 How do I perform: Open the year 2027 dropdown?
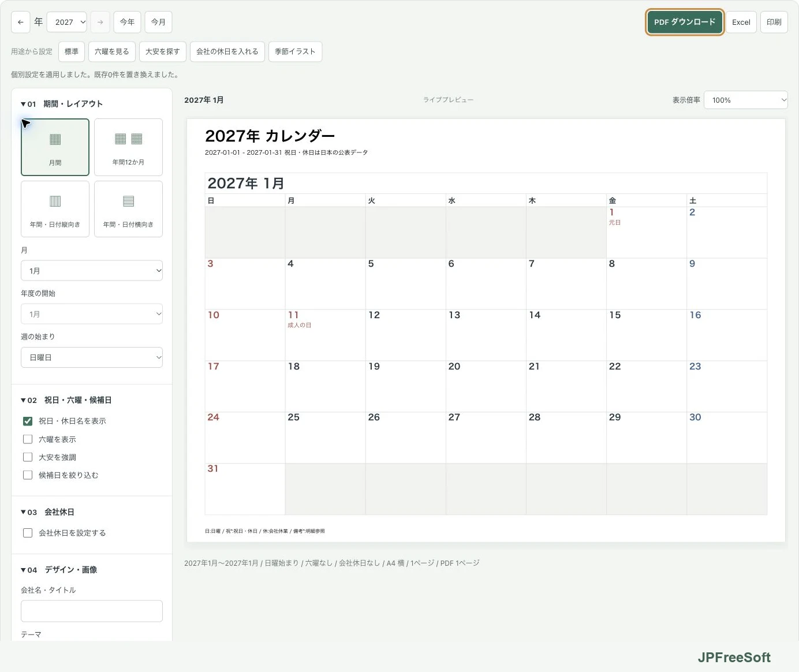67,22
